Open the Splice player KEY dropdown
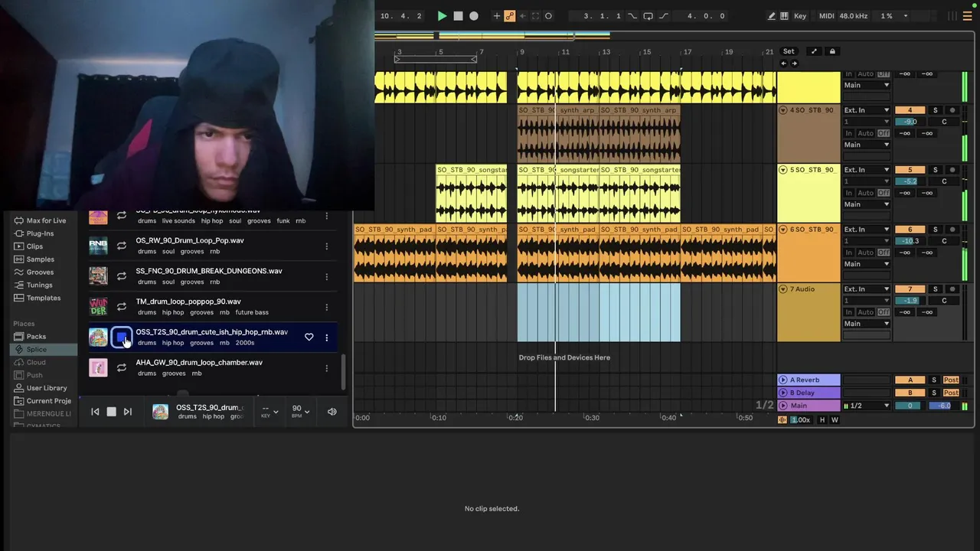Image resolution: width=980 pixels, height=551 pixels. (x=270, y=412)
